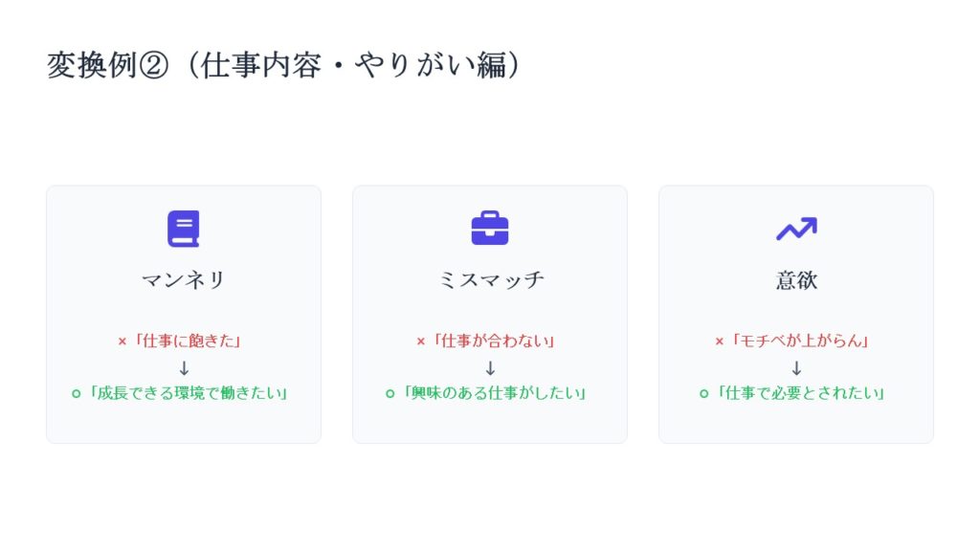Click red × before 仕事に飽きた
This screenshot has width=980, height=551.
pyautogui.click(x=122, y=342)
